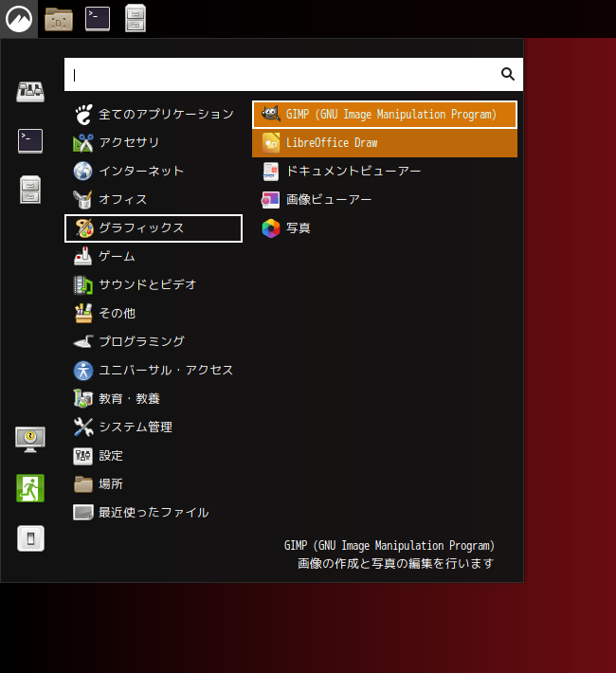Open the file cabinet launcher in the top panel
The height and width of the screenshot is (673, 616).
136,18
